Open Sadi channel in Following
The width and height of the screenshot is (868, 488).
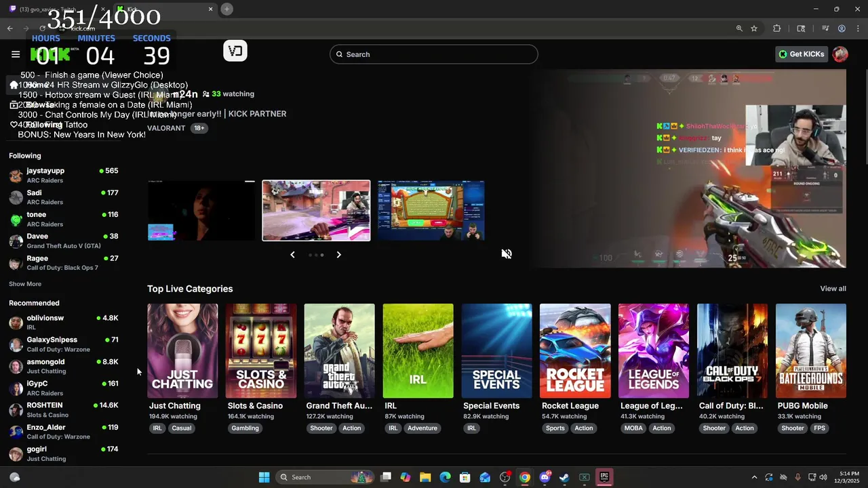click(64, 197)
